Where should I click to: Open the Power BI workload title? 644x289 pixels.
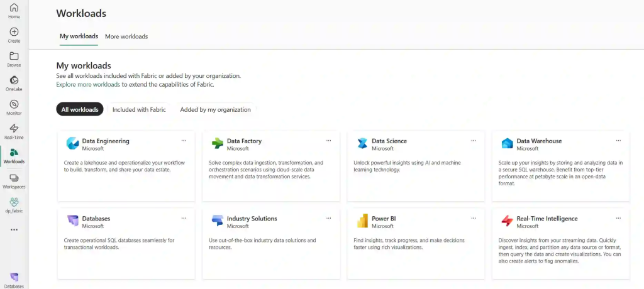[x=384, y=219]
